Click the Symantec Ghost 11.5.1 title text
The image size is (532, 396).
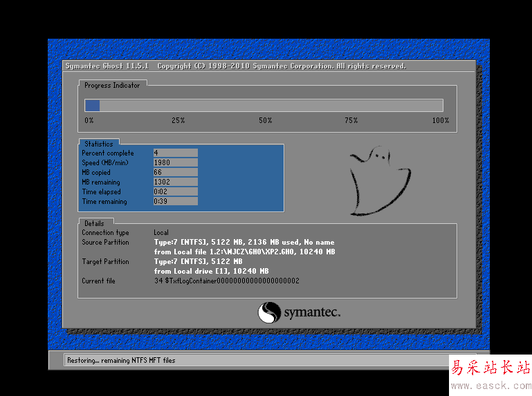coord(107,66)
